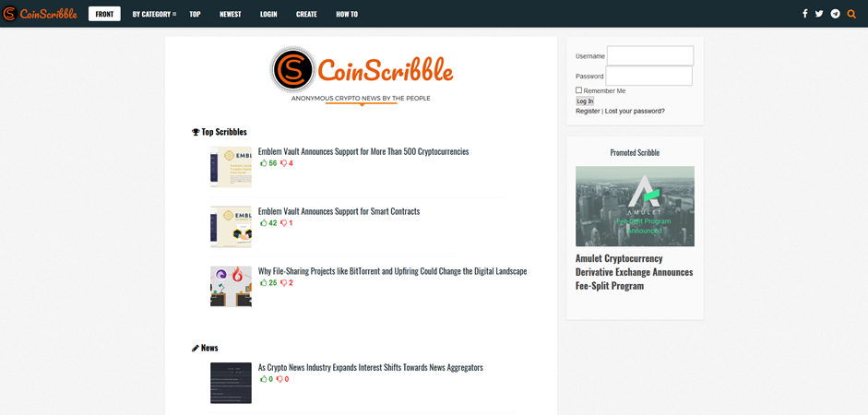Viewport: 868px width, 415px height.
Task: Toggle the Remember Me checkbox
Action: tap(578, 90)
